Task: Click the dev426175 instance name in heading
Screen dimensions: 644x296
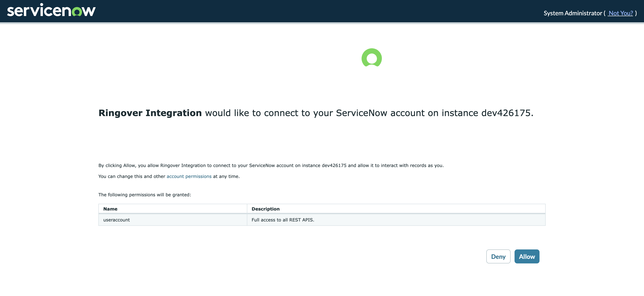Action: click(506, 113)
